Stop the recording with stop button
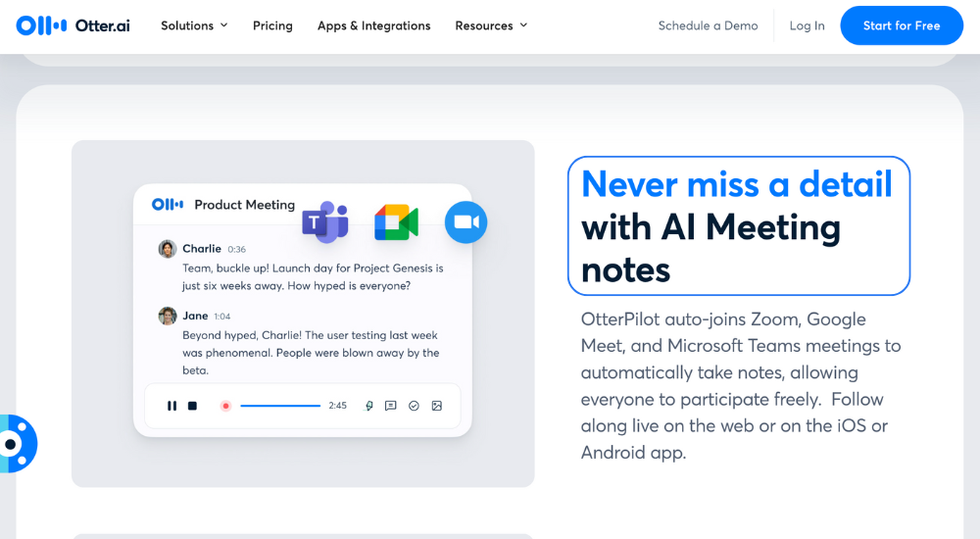Image resolution: width=980 pixels, height=539 pixels. (192, 406)
